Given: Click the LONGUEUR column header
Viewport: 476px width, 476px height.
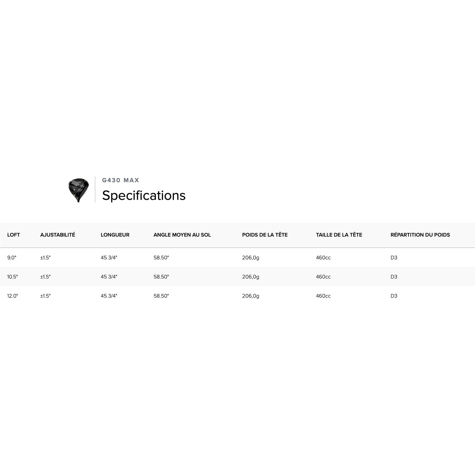Looking at the screenshot, I should pyautogui.click(x=115, y=235).
